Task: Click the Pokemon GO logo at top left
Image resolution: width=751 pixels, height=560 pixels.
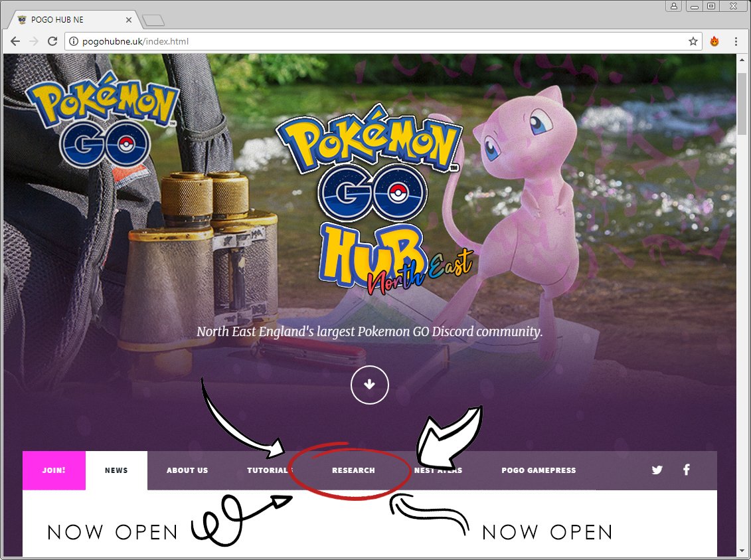Action: (x=102, y=120)
